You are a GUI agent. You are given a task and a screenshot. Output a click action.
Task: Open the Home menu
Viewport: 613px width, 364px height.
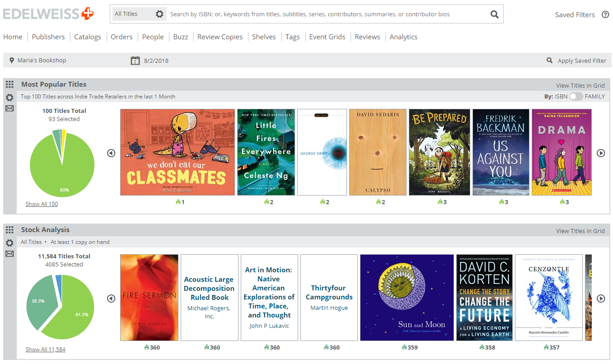pyautogui.click(x=13, y=37)
